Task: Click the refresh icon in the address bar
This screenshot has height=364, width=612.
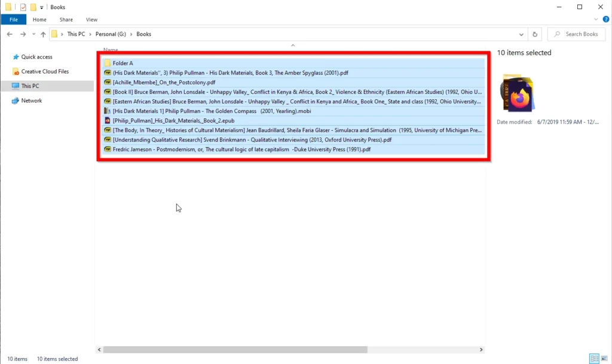Action: point(535,34)
